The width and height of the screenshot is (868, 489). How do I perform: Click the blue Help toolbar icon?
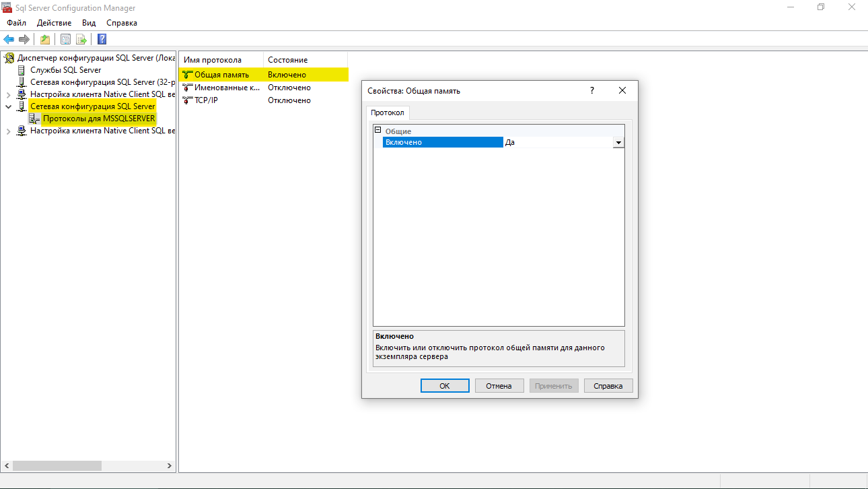coord(102,39)
